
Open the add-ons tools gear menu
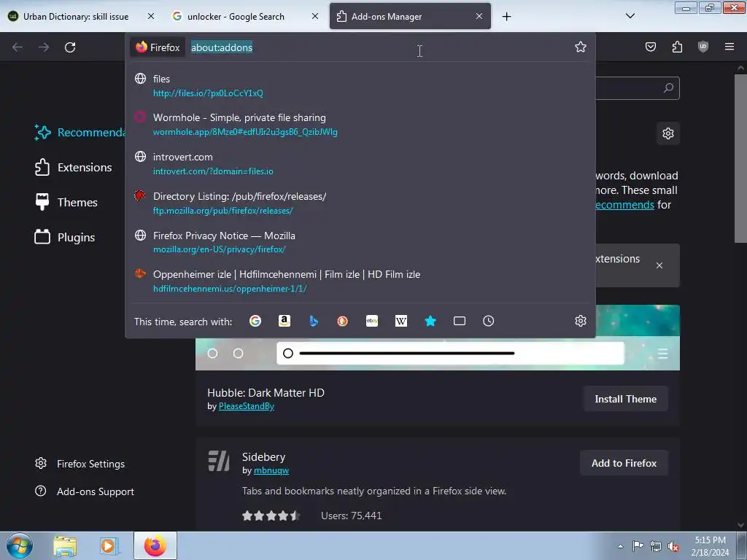pyautogui.click(x=668, y=133)
